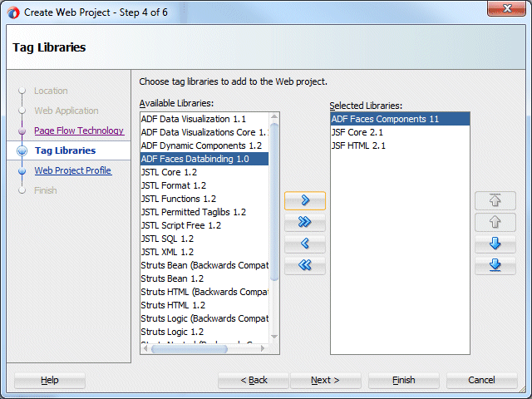This screenshot has height=399, width=532.
Task: Add all libraries with double right arrow
Action: click(x=305, y=222)
